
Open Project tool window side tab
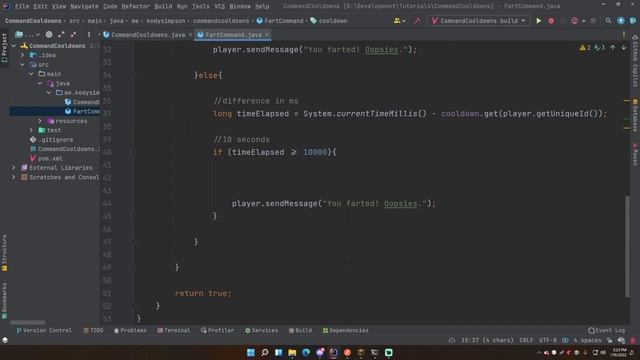click(4, 48)
